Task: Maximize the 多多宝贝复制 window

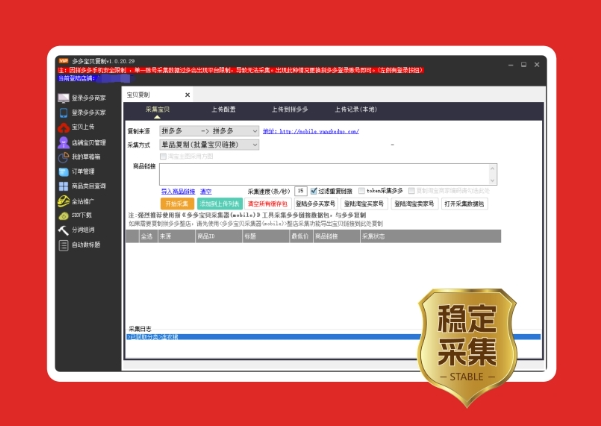Action: point(524,65)
